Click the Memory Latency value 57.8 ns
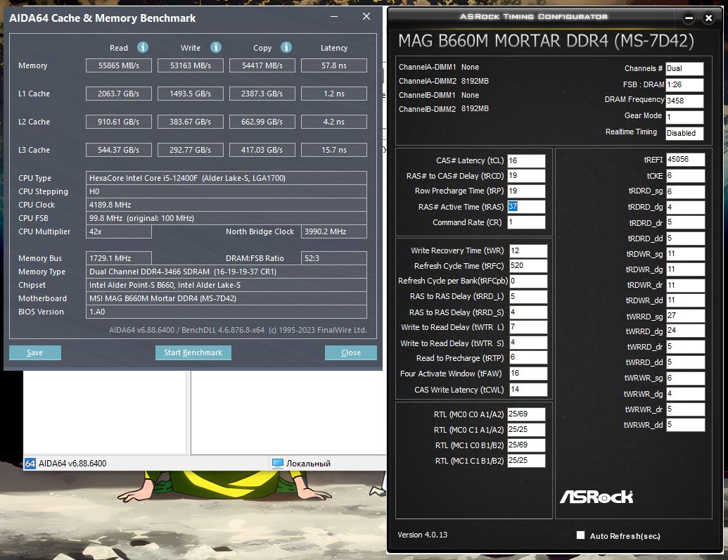Screen dimensions: 728x560 click(x=334, y=65)
